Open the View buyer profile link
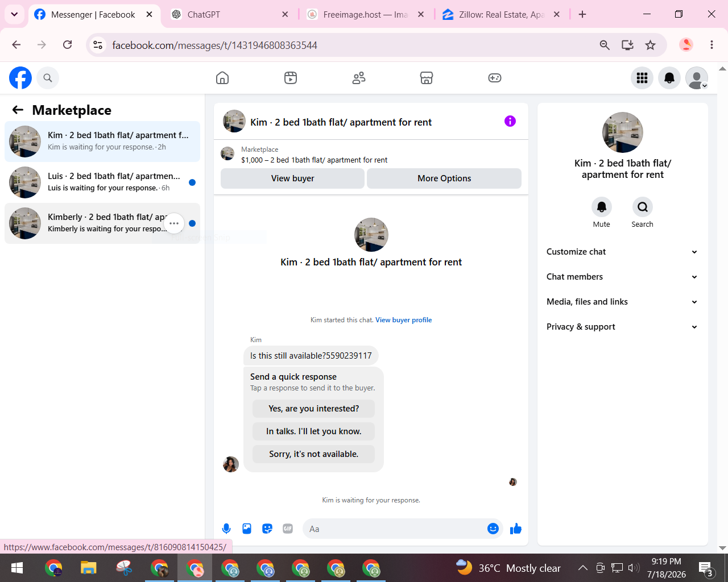728x582 pixels. point(403,320)
